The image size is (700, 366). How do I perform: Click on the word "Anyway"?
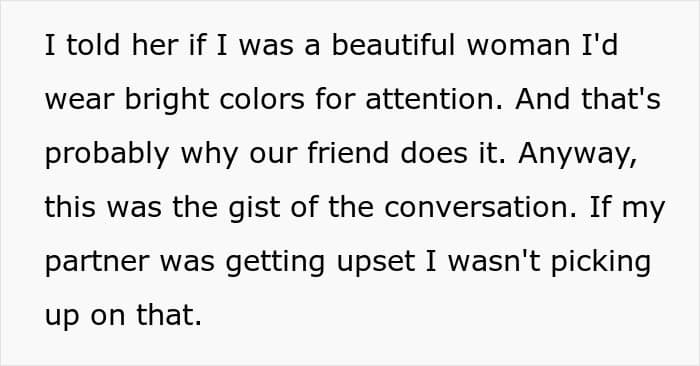coord(577,154)
